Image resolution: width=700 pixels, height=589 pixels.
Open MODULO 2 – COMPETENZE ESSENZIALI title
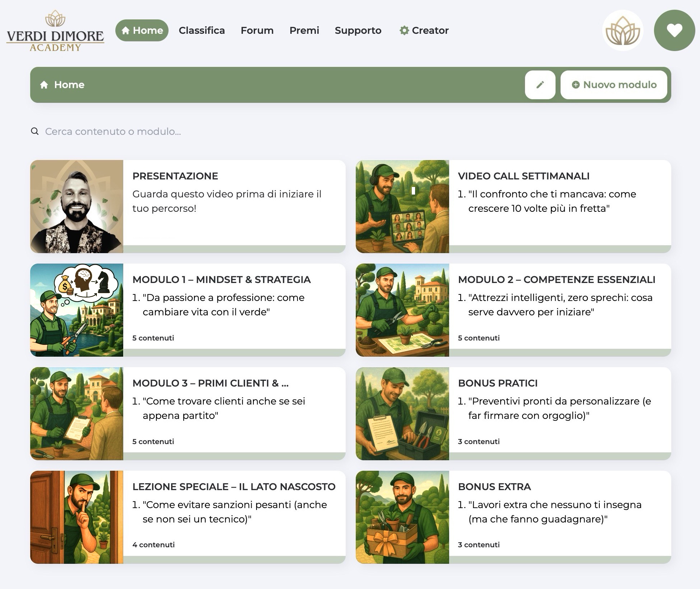coord(557,280)
